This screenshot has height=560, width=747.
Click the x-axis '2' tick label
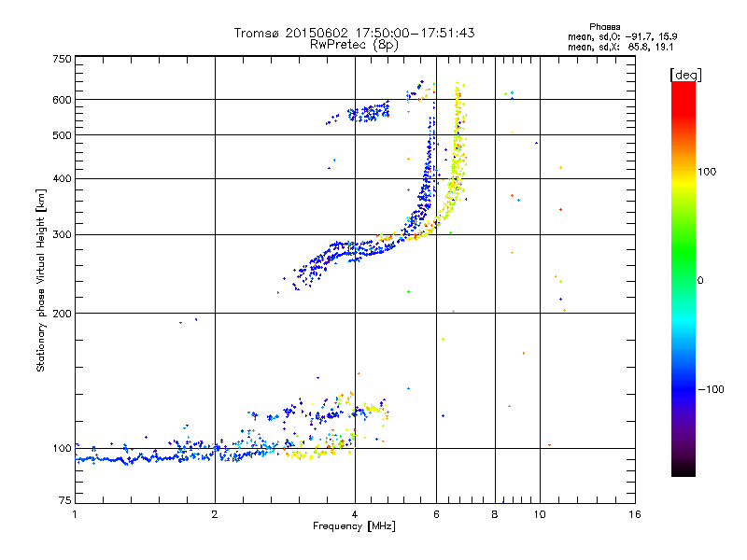215,514
